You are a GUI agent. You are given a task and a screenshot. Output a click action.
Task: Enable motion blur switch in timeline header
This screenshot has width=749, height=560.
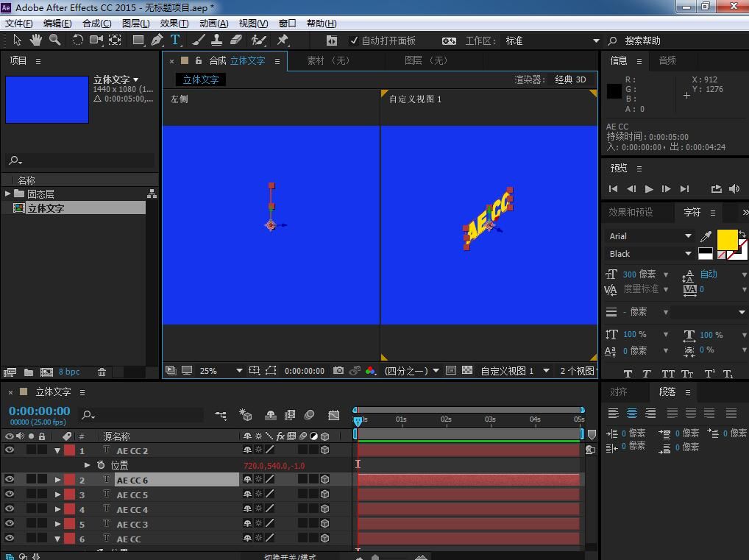309,415
